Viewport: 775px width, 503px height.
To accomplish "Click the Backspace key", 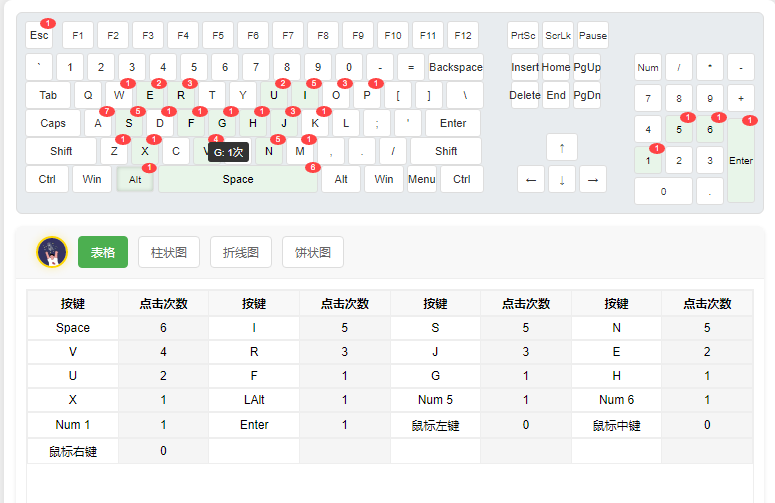I will [456, 67].
